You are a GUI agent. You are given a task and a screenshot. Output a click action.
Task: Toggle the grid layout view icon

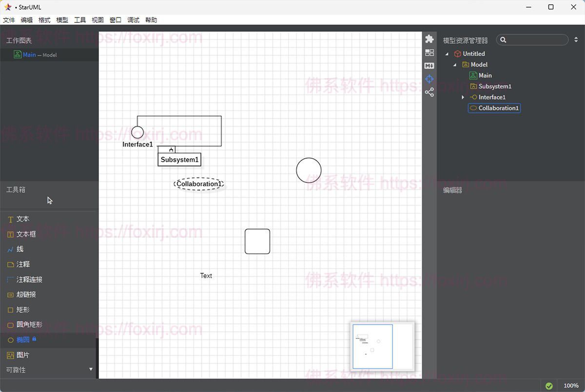click(429, 52)
